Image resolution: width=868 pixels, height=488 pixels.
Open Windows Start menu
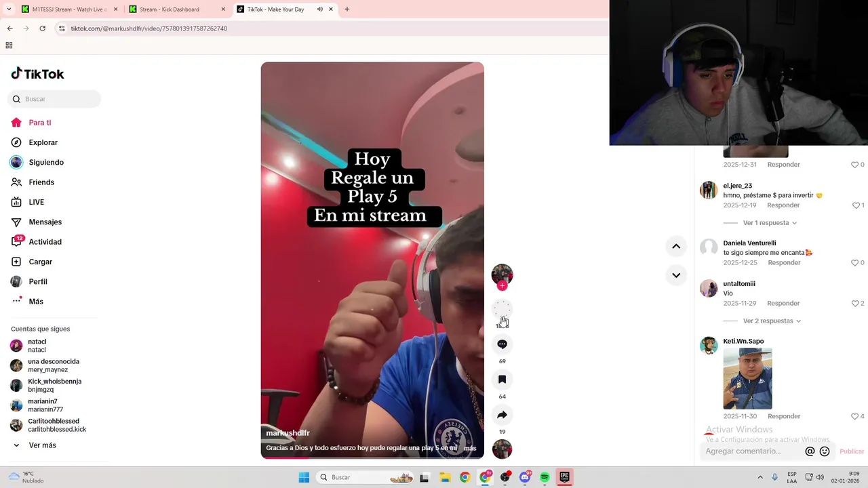point(304,477)
